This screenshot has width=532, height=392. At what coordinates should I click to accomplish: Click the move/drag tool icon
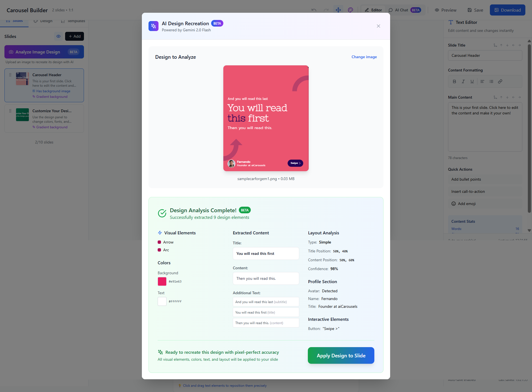pos(338,10)
